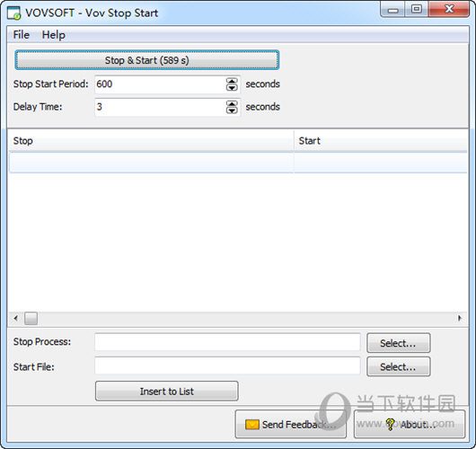The height and width of the screenshot is (449, 476).
Task: Open the Help menu
Action: (x=53, y=35)
